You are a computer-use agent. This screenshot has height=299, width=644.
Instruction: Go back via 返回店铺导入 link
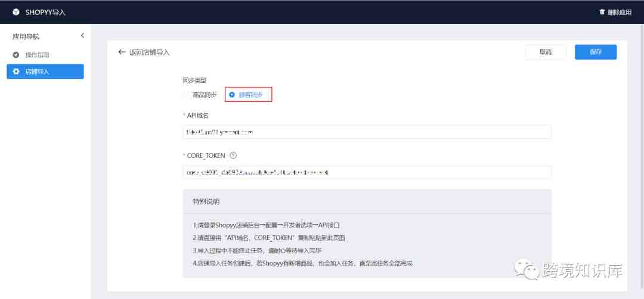[150, 52]
